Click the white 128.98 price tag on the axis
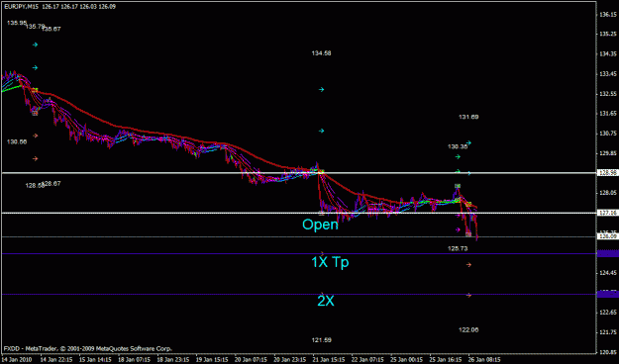This screenshot has width=619, height=364. click(608, 173)
